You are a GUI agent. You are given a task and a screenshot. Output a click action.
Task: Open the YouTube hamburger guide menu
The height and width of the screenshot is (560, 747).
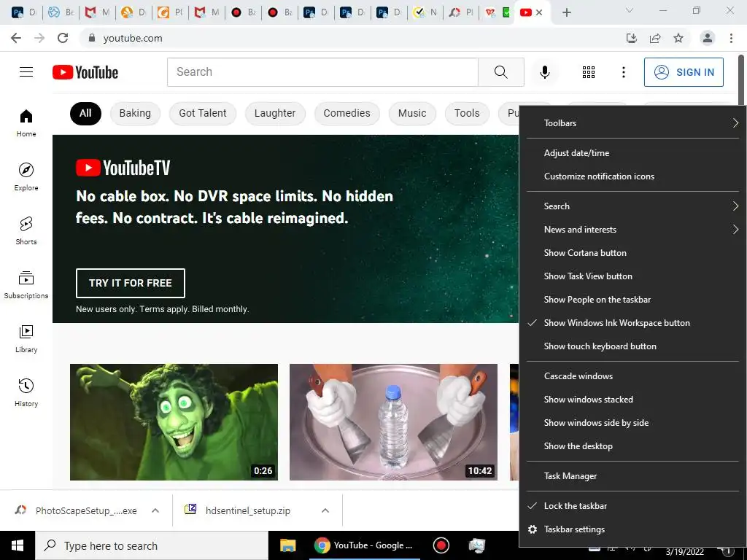(26, 72)
